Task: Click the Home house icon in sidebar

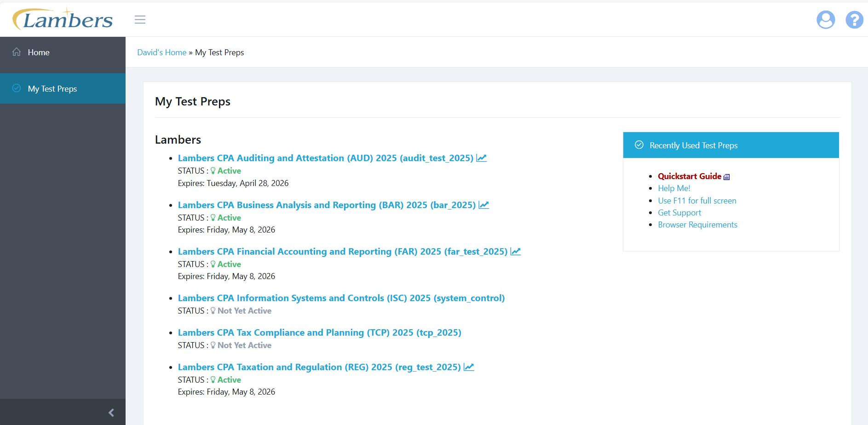Action: click(x=17, y=52)
